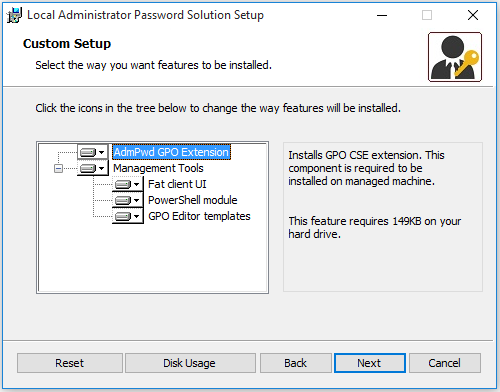
Task: Cancel the setup wizard
Action: [445, 363]
